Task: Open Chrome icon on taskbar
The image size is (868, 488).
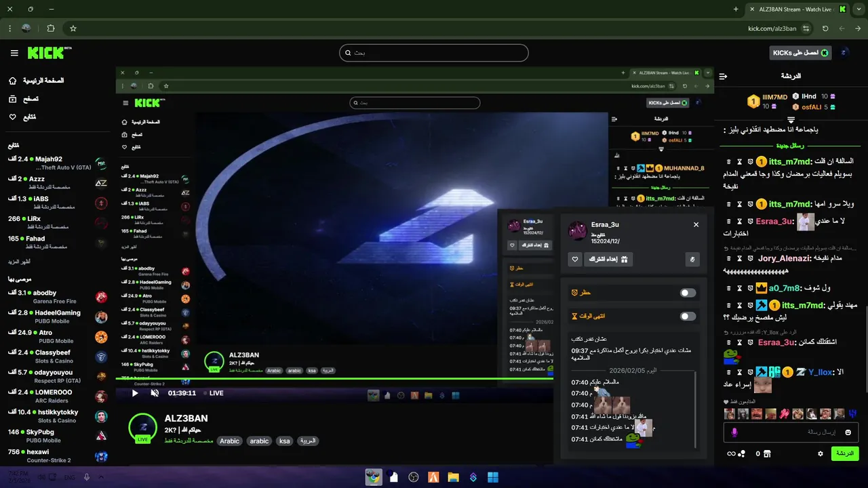Action: tap(374, 477)
